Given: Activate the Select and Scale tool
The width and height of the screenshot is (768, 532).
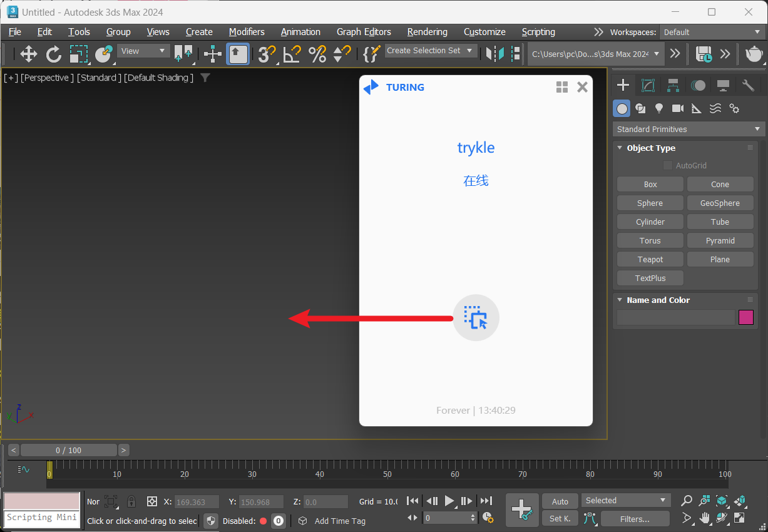Looking at the screenshot, I should pyautogui.click(x=79, y=54).
